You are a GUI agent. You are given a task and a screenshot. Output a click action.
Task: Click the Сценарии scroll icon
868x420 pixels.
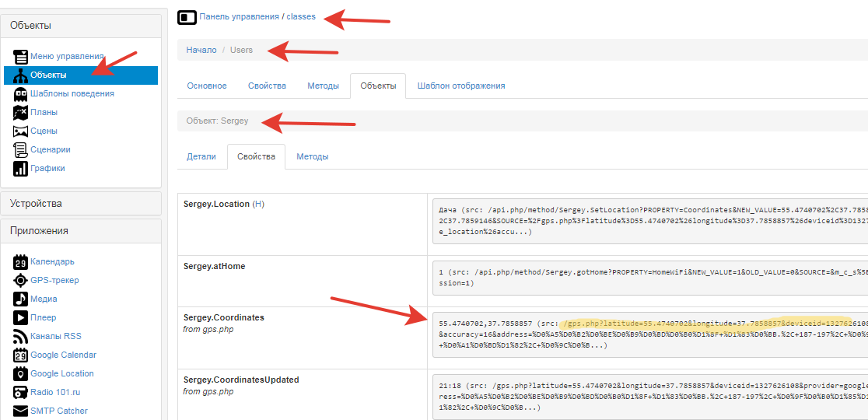20,150
